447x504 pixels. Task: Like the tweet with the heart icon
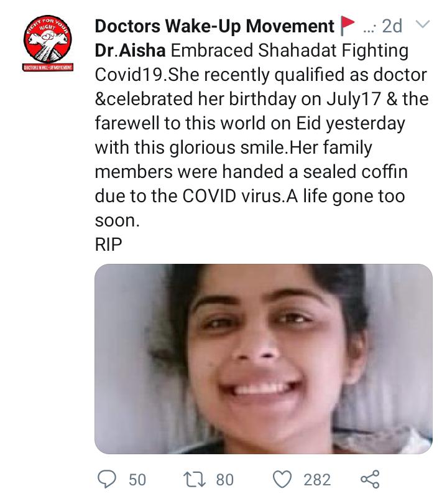click(x=282, y=479)
